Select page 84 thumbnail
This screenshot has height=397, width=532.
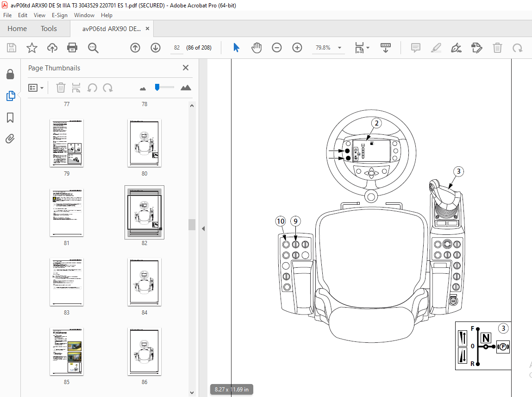click(x=144, y=282)
